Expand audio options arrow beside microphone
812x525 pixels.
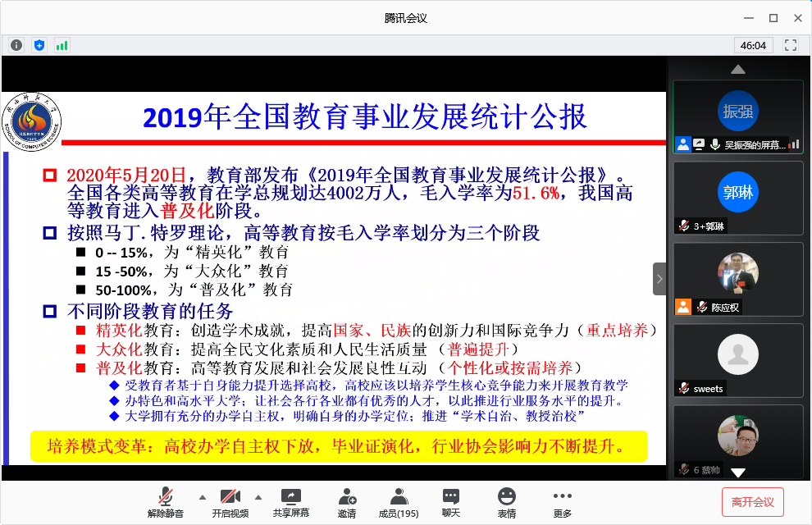202,496
